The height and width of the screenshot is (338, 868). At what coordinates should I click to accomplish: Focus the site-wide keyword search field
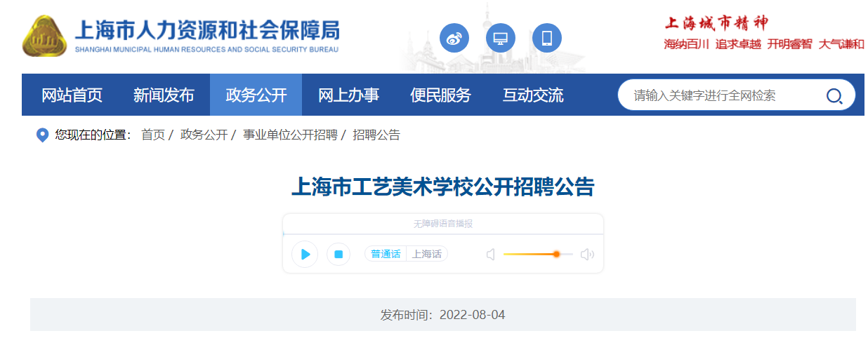pyautogui.click(x=723, y=95)
